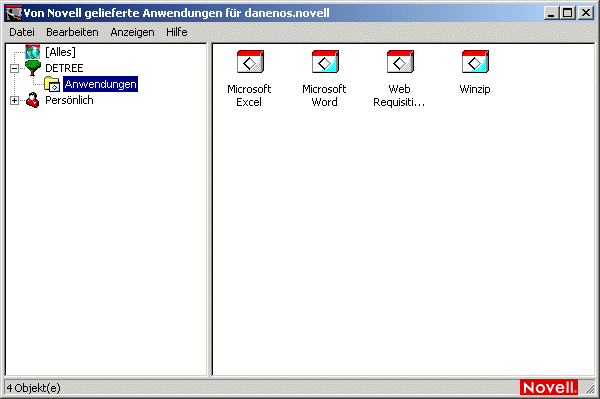Expand the Persönlich tree node
600x399 pixels.
coord(14,101)
